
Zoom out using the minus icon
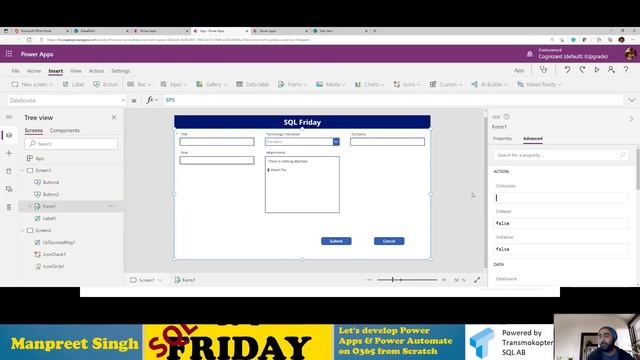click(369, 280)
